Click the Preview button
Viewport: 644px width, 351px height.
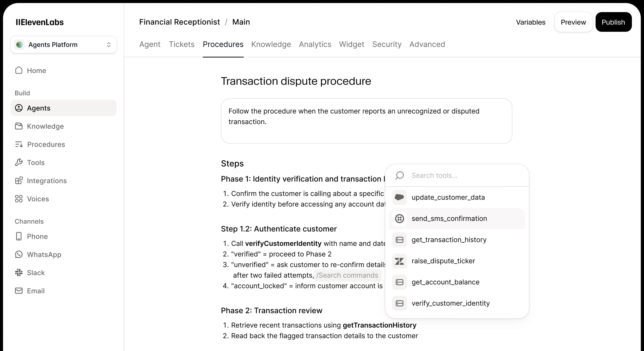[x=573, y=22]
